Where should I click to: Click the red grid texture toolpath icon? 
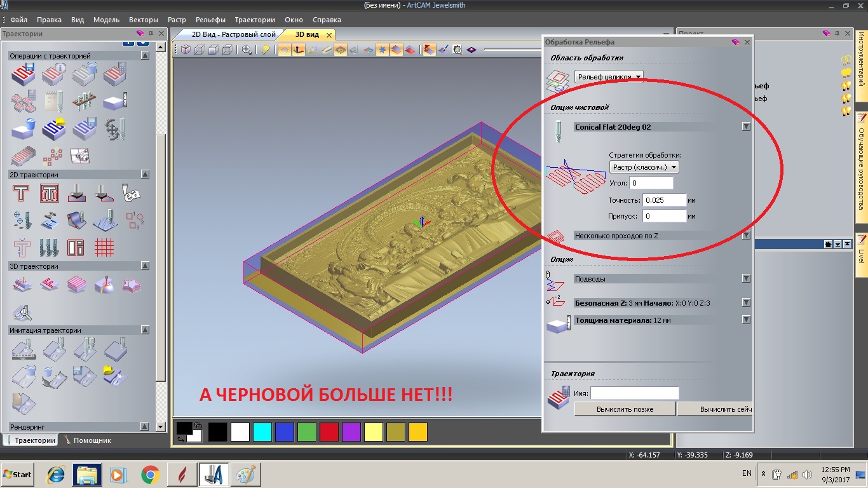click(104, 247)
